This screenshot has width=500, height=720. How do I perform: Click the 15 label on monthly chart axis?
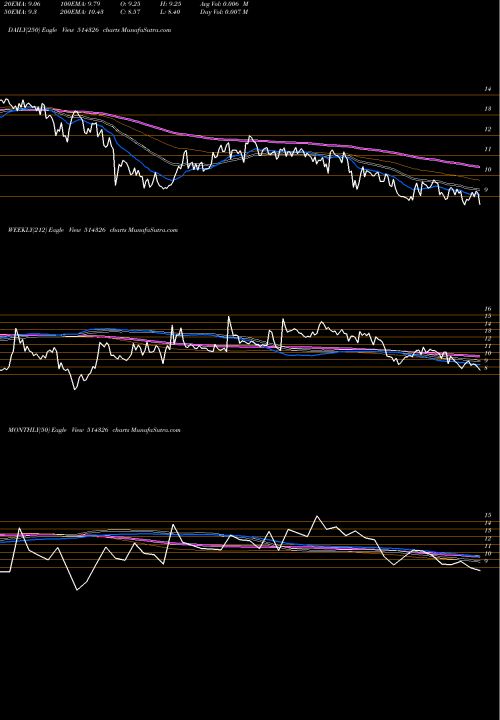tap(488, 516)
